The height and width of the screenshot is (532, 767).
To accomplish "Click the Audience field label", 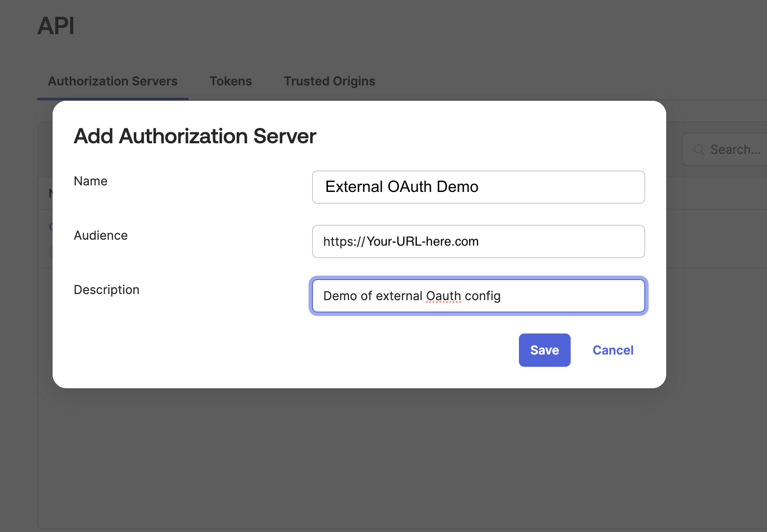I will [100, 235].
